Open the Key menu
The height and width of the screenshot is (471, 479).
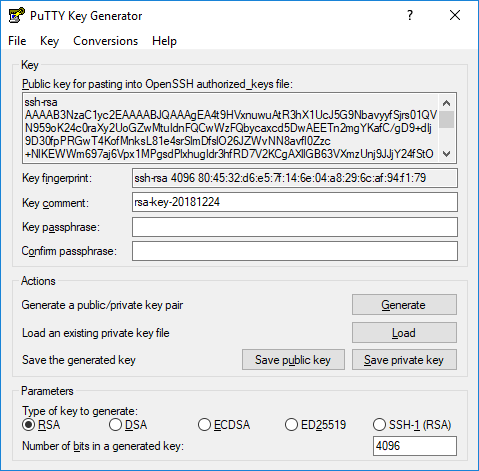click(49, 41)
